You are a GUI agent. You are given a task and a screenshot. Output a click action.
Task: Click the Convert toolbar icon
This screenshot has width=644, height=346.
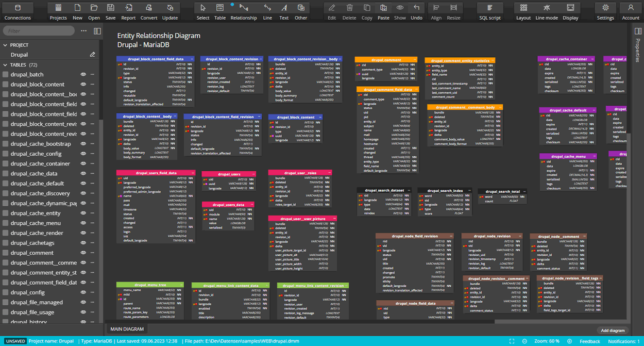point(149,12)
